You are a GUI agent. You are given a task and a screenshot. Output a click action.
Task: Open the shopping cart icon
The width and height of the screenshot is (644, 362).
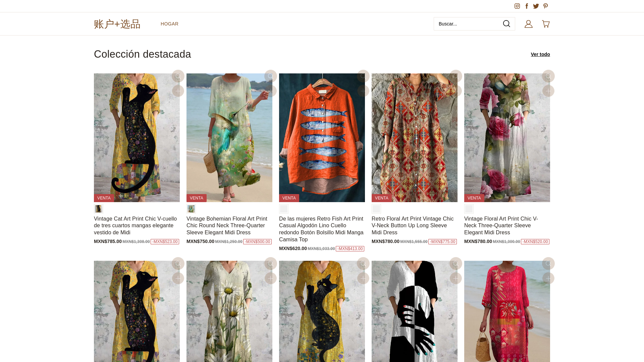pyautogui.click(x=546, y=24)
